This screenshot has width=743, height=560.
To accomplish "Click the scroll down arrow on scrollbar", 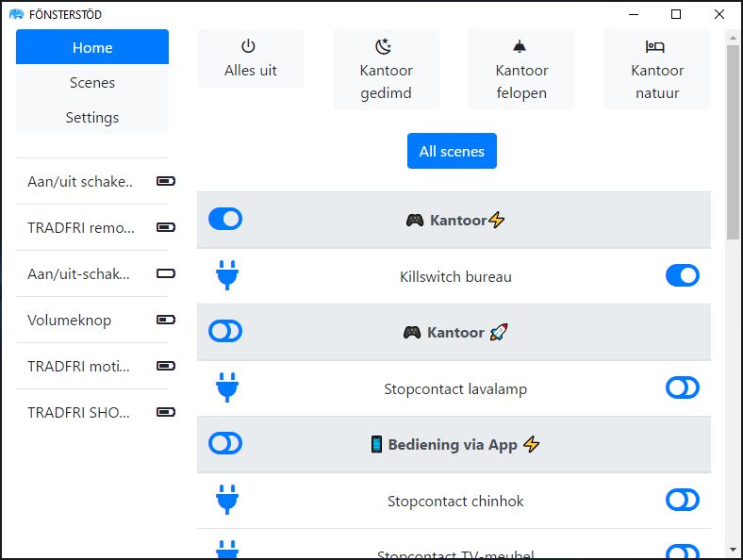I will click(733, 549).
